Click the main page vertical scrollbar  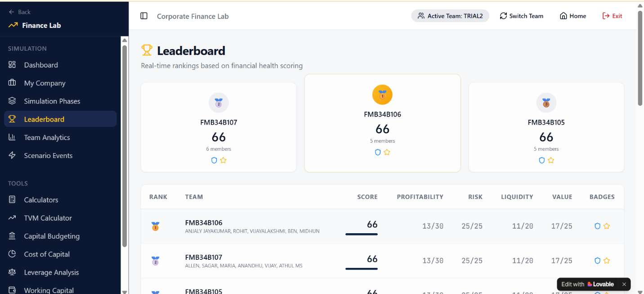coord(640,59)
